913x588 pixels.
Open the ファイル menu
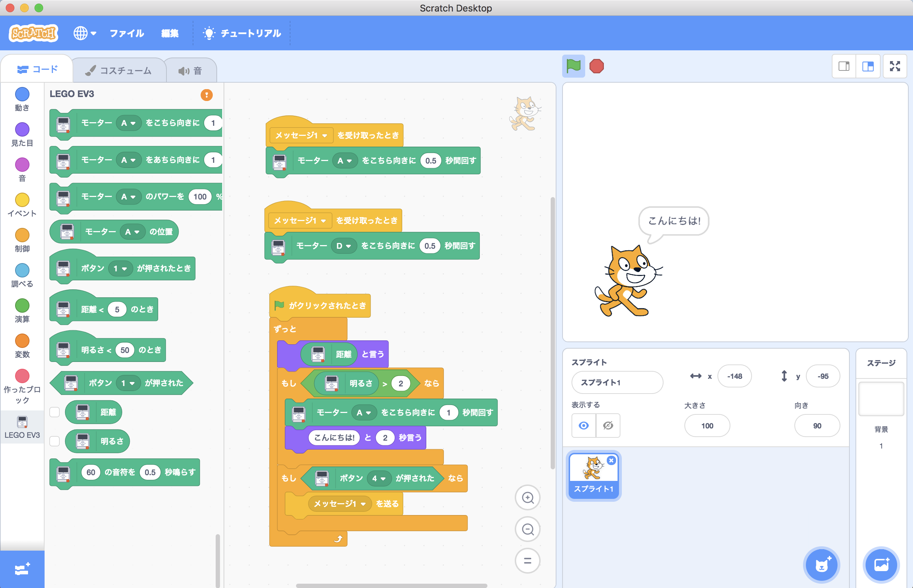pyautogui.click(x=127, y=33)
